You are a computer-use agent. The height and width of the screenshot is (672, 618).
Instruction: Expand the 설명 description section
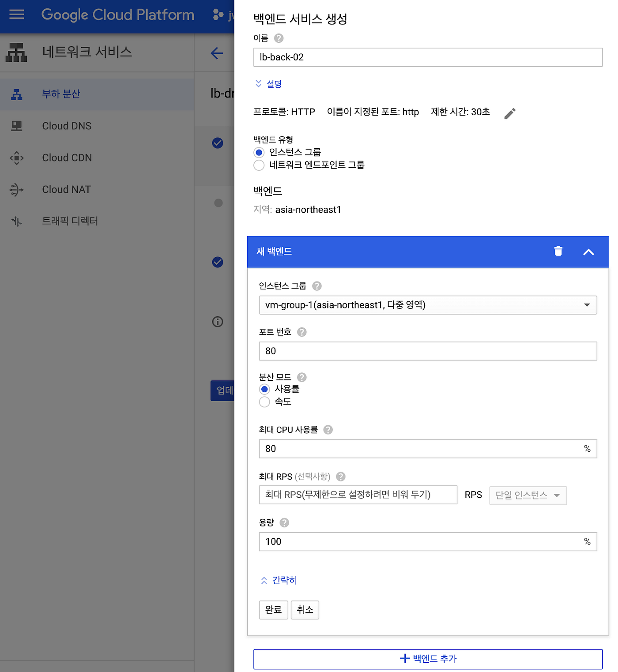click(268, 84)
